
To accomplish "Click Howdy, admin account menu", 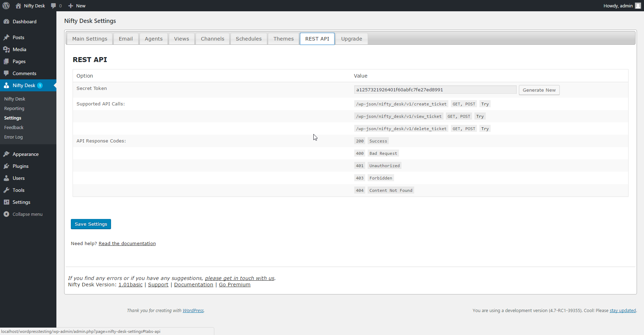I will 622,6.
